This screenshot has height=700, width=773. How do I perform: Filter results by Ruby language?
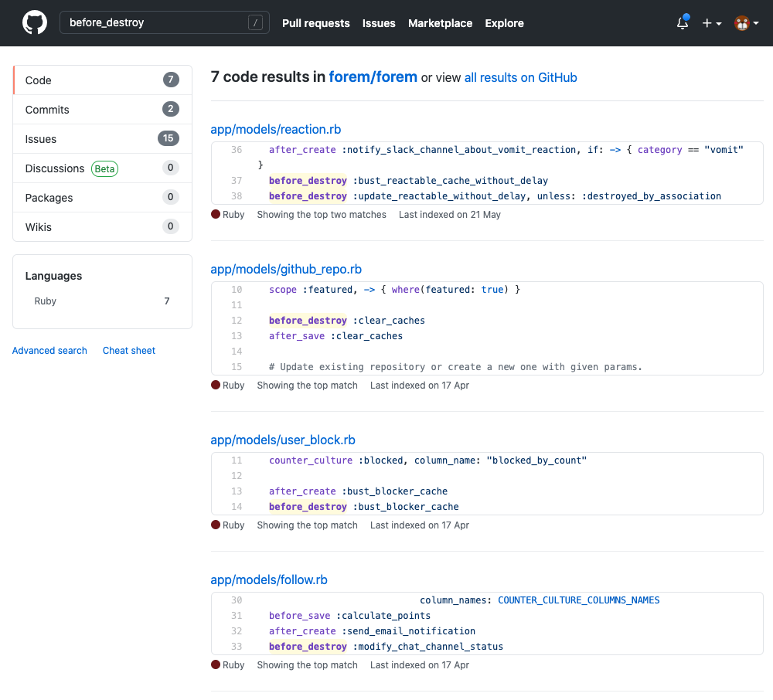click(x=102, y=301)
